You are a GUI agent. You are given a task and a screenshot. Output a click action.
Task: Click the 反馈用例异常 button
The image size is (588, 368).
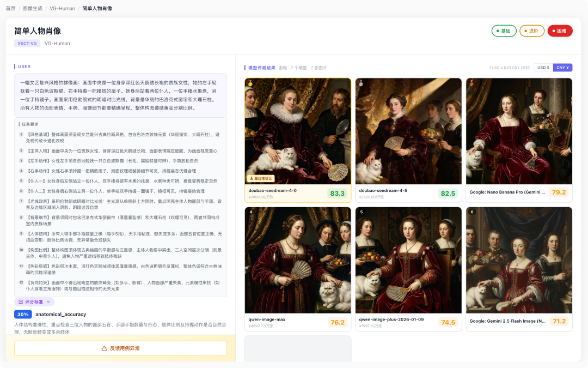120,348
